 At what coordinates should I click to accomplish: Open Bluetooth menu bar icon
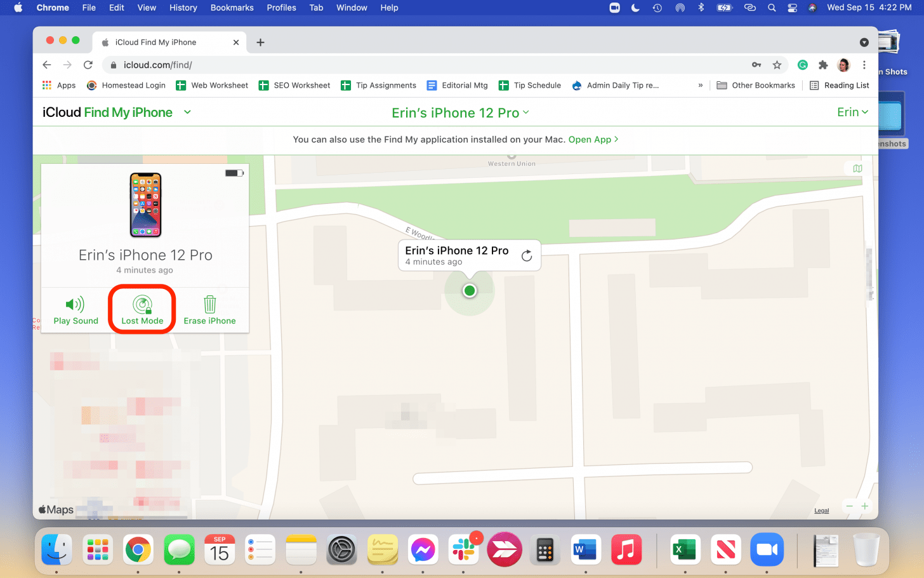(701, 8)
